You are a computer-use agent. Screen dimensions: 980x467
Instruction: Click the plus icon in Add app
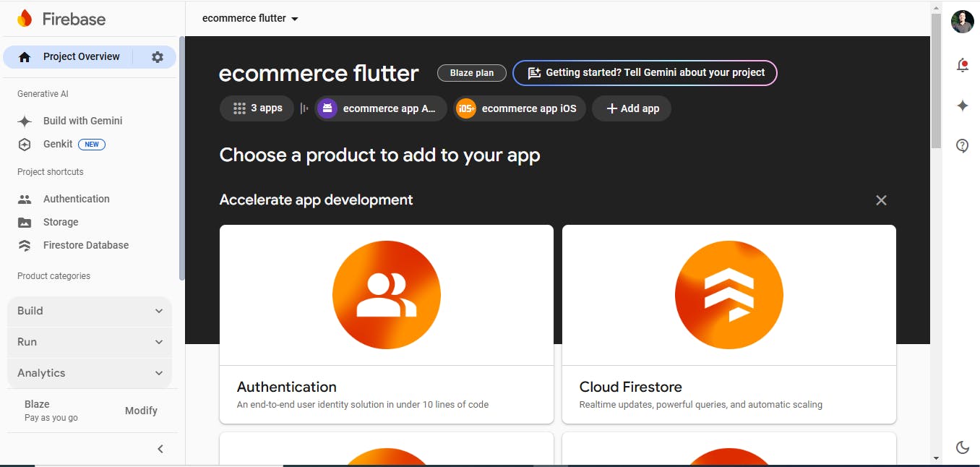click(611, 108)
